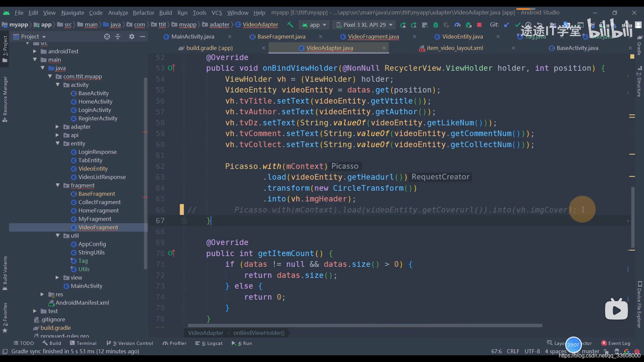Open the Analyze menu
Image resolution: width=644 pixels, height=362 pixels.
click(118, 13)
